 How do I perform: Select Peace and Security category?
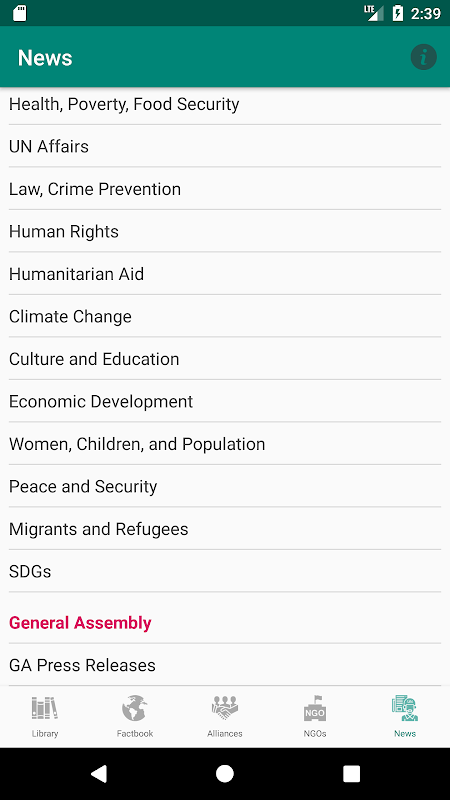pyautogui.click(x=225, y=486)
